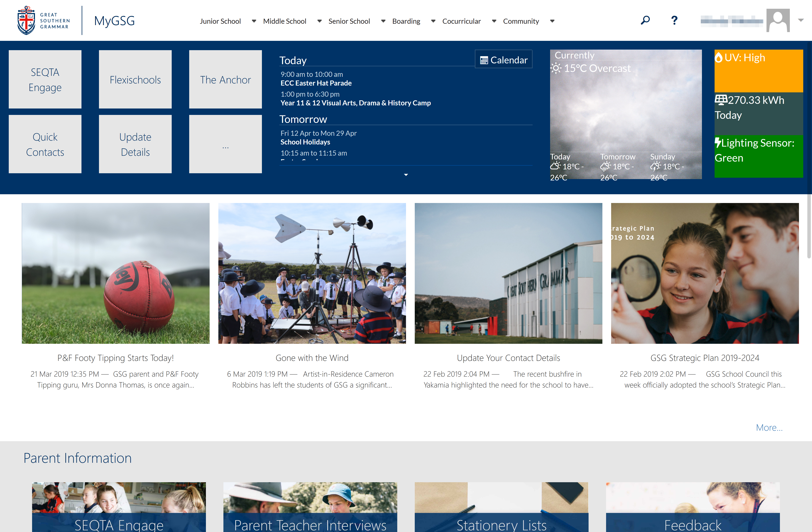Open the Calendar button
Screen dimensions: 812x532
pos(504,60)
